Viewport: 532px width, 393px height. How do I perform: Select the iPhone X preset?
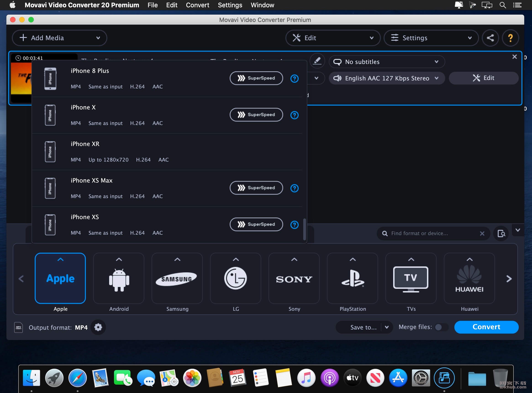point(167,115)
